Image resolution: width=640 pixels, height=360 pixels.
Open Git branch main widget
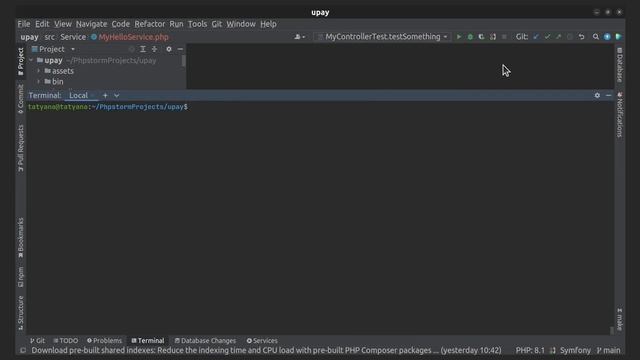[x=609, y=350]
